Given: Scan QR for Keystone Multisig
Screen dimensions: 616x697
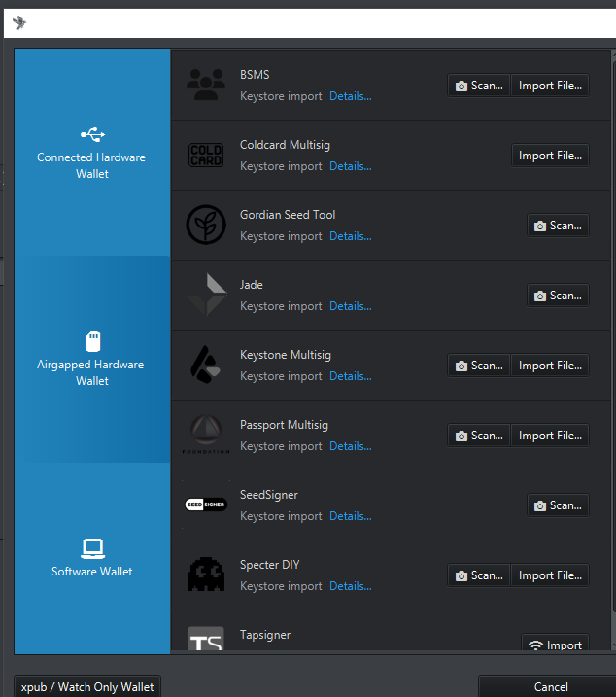Looking at the screenshot, I should pyautogui.click(x=479, y=366).
